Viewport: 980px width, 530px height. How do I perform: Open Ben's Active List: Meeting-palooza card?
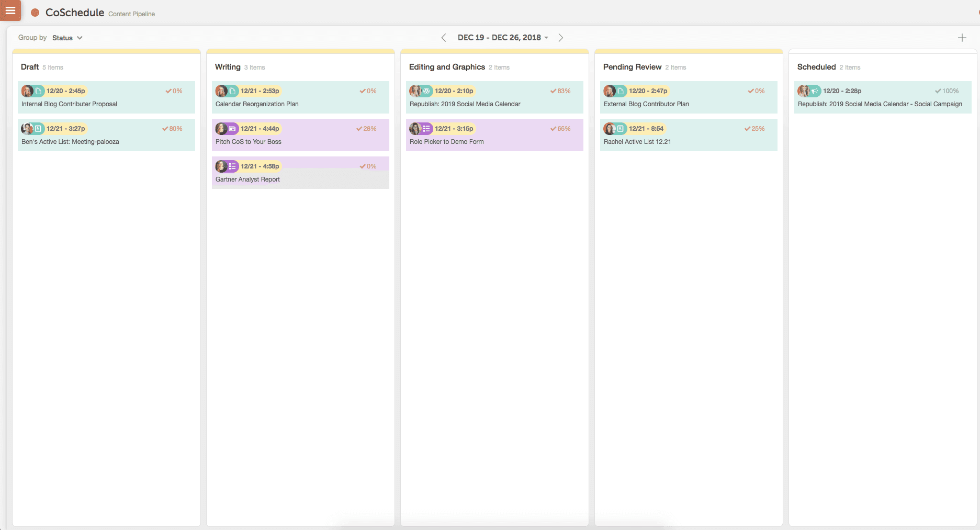click(106, 135)
